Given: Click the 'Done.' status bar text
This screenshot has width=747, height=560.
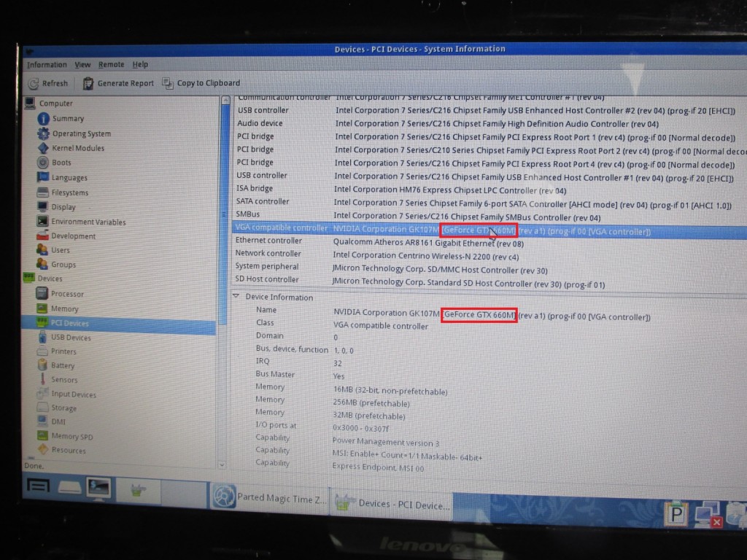Looking at the screenshot, I should click(34, 465).
